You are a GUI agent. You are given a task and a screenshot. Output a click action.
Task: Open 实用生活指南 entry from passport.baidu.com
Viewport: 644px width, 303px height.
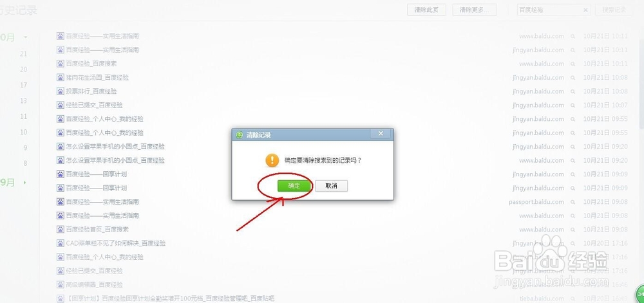pos(102,202)
